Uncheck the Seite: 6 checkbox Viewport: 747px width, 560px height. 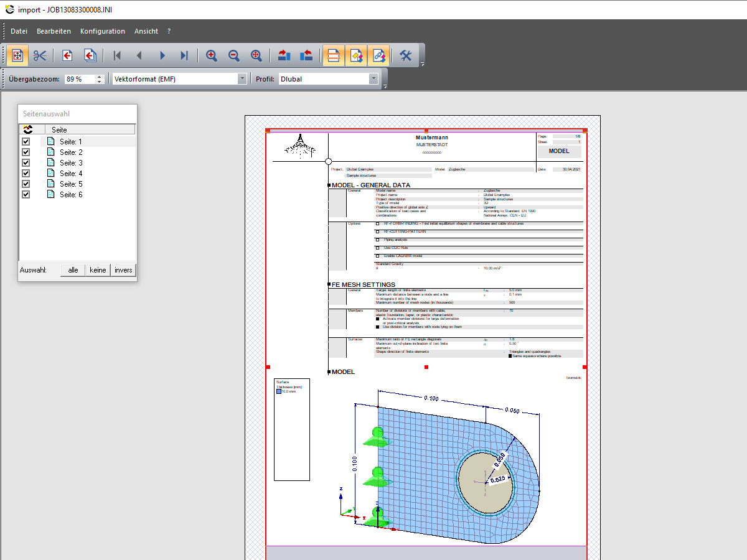26,195
